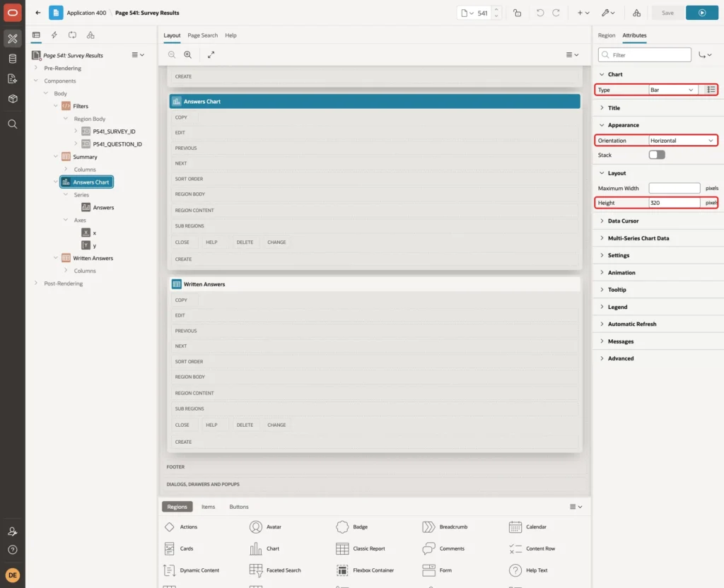This screenshot has height=588, width=724.
Task: Select the Chart region in the gallery
Action: pos(264,548)
